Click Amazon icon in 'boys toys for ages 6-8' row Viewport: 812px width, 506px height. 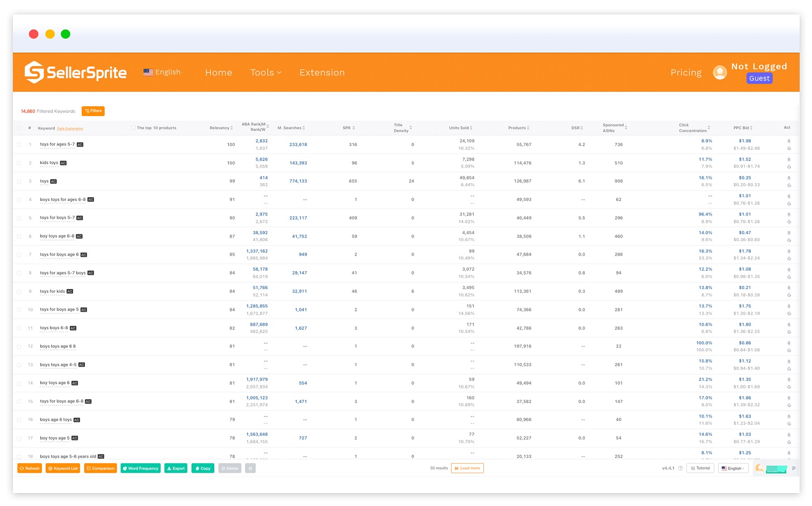tap(788, 196)
